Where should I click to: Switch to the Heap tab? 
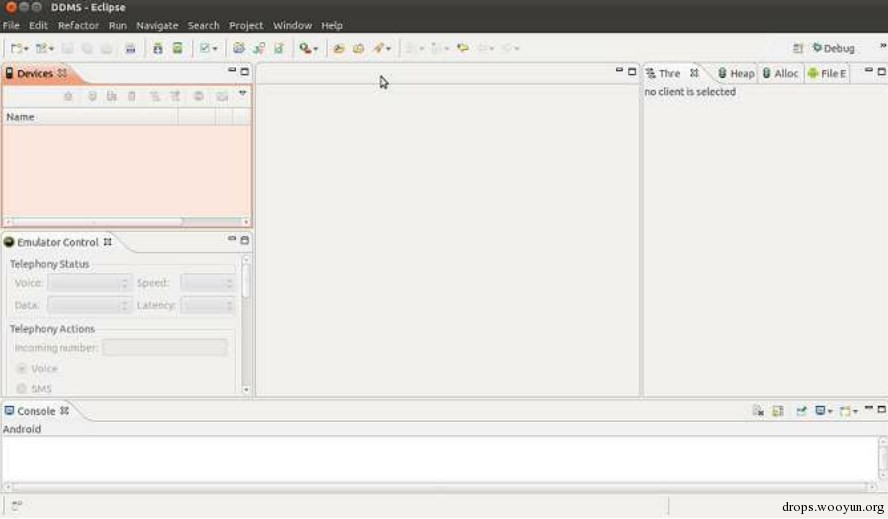tap(736, 74)
